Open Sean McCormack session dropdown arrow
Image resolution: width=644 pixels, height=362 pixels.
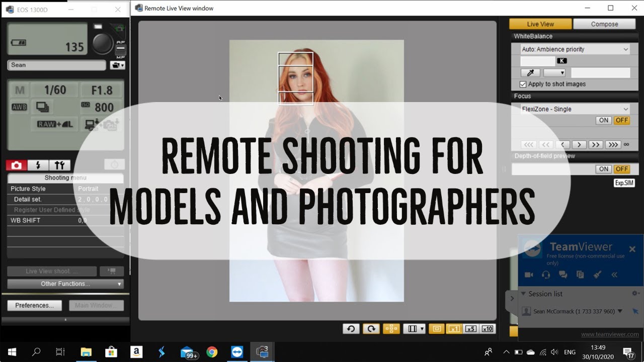tap(620, 311)
